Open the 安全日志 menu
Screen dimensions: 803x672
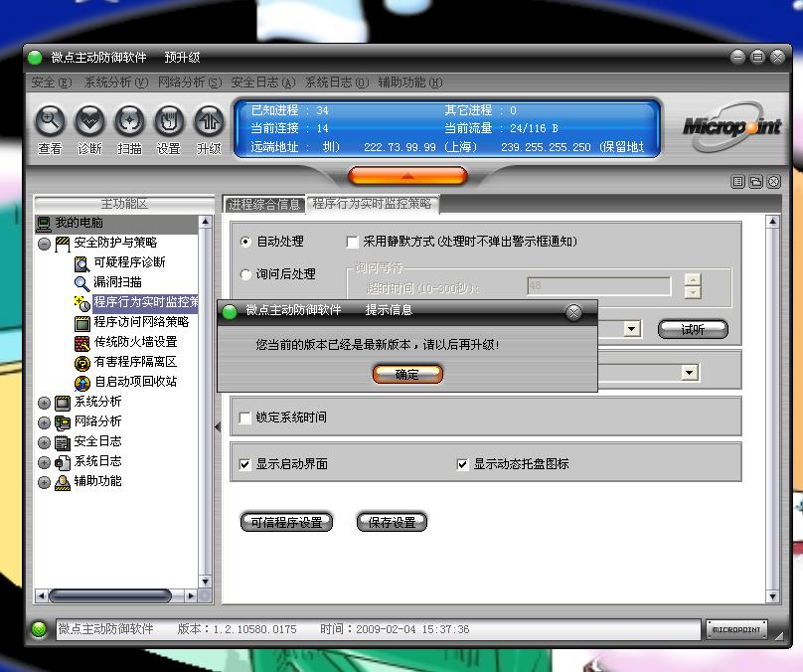pos(263,83)
